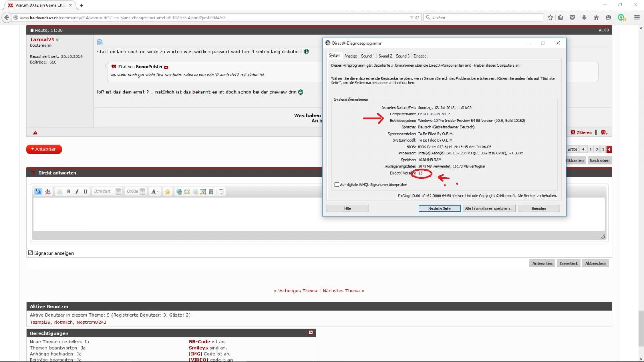
Task: Open Tazmal29 profile link in post header
Action: tap(42, 39)
